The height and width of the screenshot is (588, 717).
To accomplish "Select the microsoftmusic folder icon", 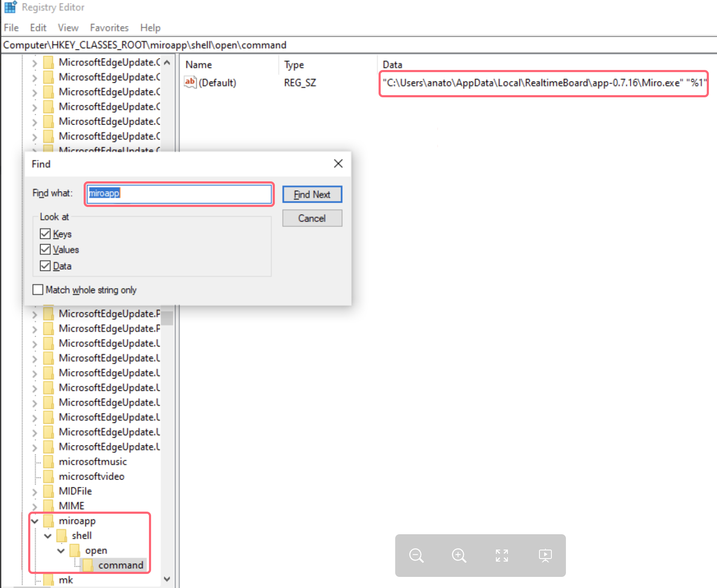I will (49, 462).
